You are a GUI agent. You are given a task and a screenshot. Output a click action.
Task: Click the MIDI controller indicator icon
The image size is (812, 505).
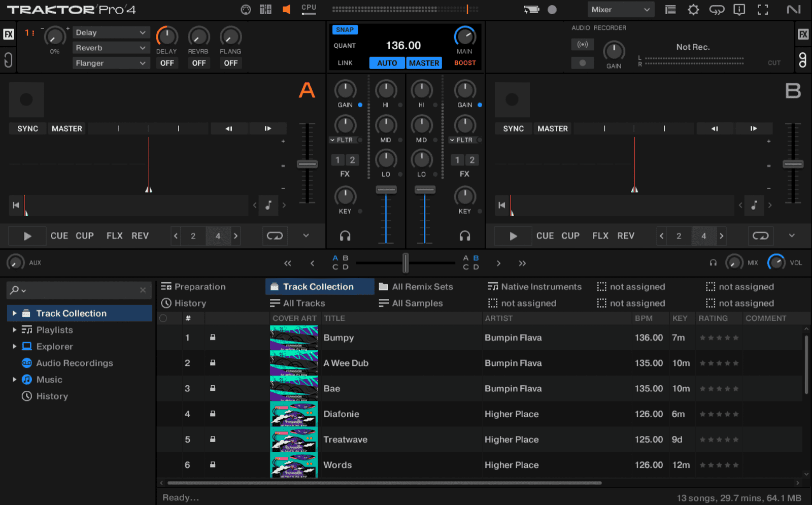pyautogui.click(x=246, y=10)
